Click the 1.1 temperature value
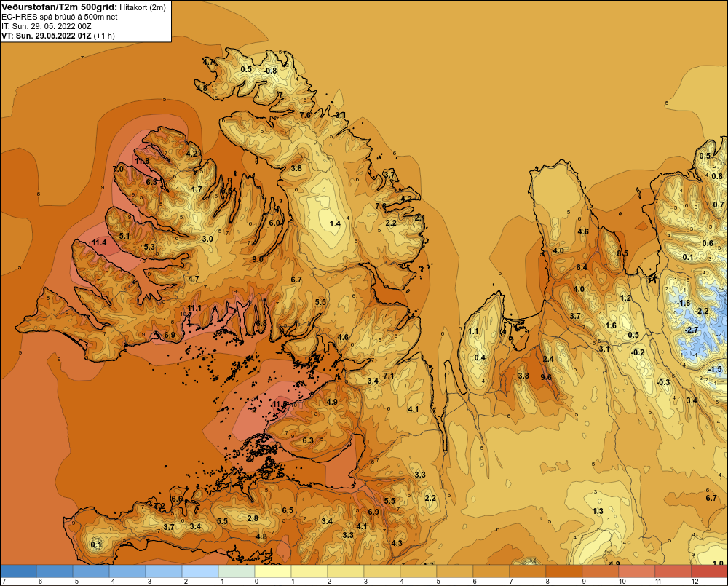This screenshot has width=728, height=586. coord(473,331)
